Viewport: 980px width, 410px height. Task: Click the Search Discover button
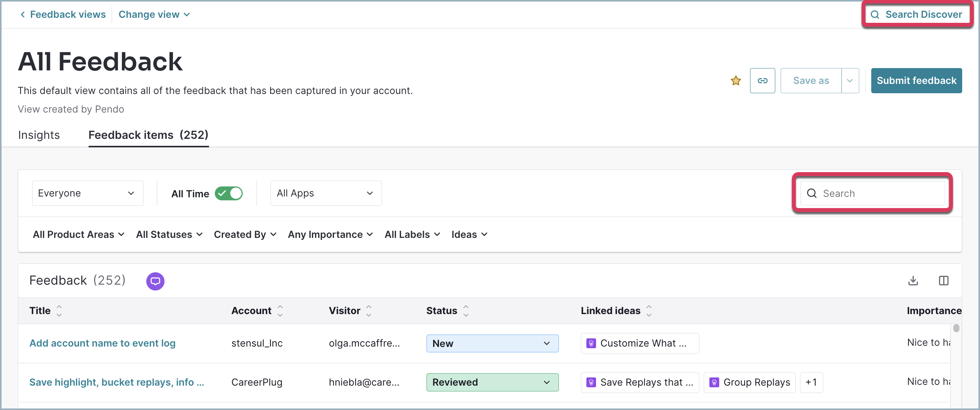[917, 15]
